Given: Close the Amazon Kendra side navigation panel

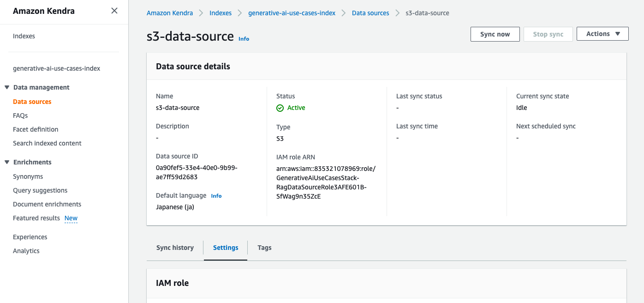Looking at the screenshot, I should pyautogui.click(x=114, y=11).
